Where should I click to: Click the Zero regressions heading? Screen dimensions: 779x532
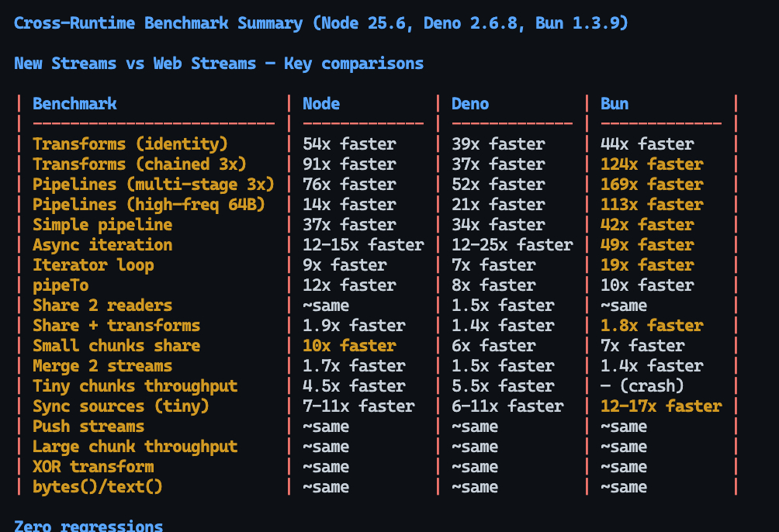[88, 526]
